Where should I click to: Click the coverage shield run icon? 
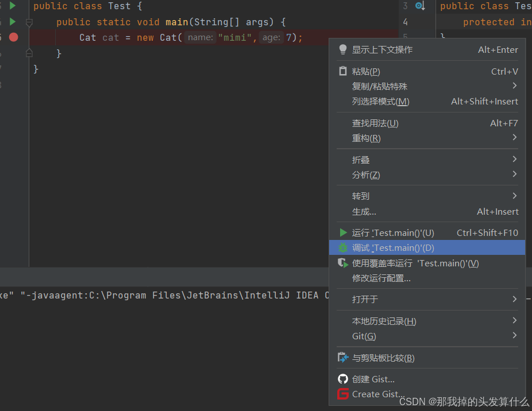click(x=343, y=263)
